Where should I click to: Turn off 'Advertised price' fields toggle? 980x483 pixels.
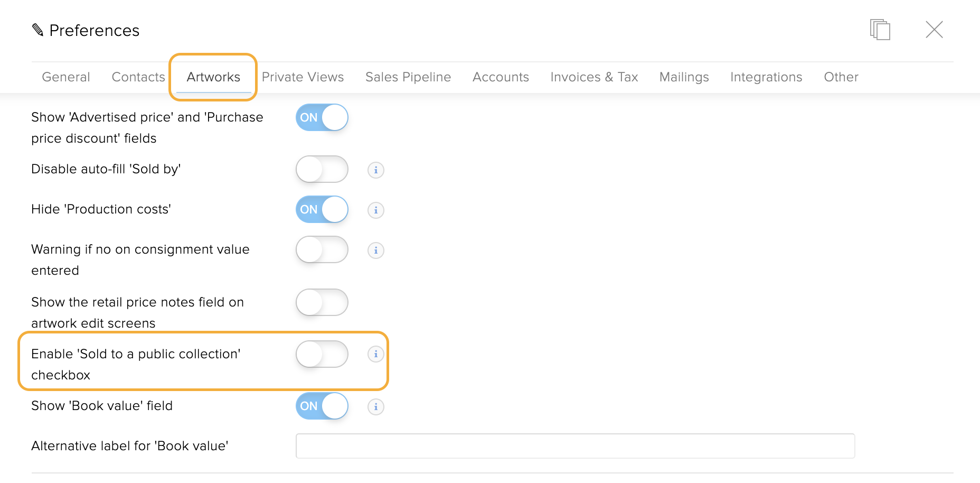(322, 117)
